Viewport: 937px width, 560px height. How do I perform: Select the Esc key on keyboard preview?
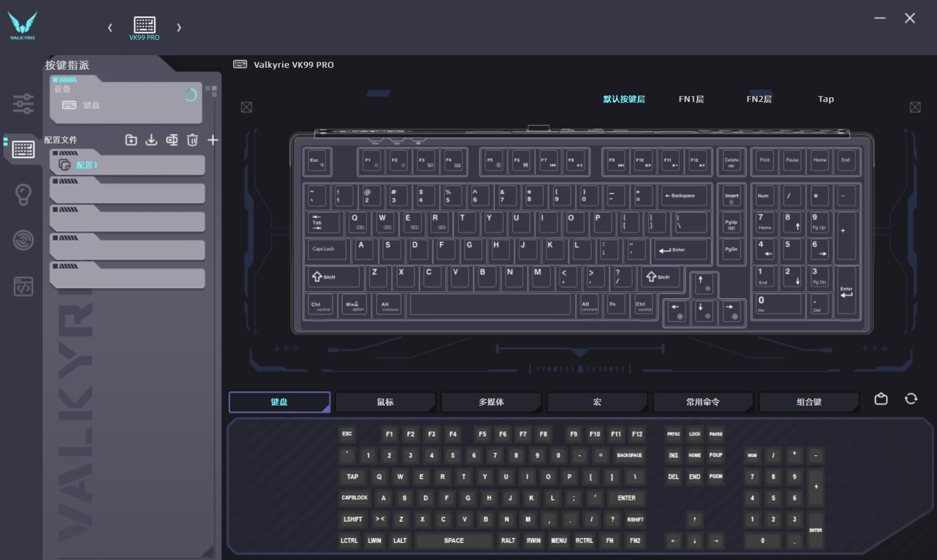(x=317, y=161)
